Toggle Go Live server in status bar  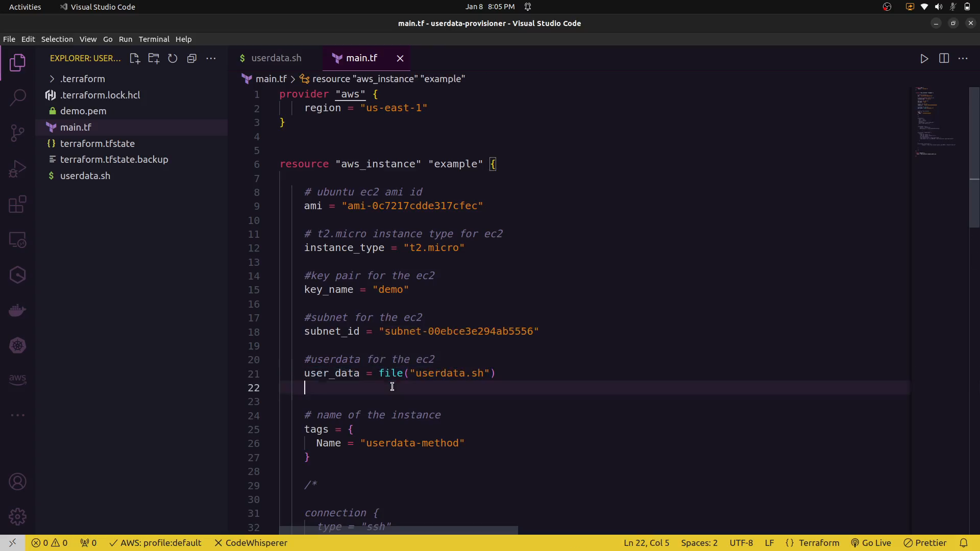(871, 543)
